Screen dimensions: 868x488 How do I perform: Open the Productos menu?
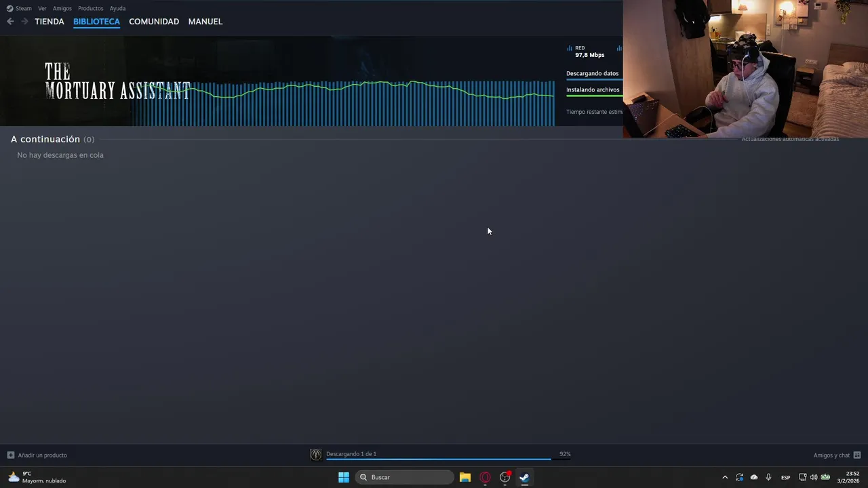[90, 8]
